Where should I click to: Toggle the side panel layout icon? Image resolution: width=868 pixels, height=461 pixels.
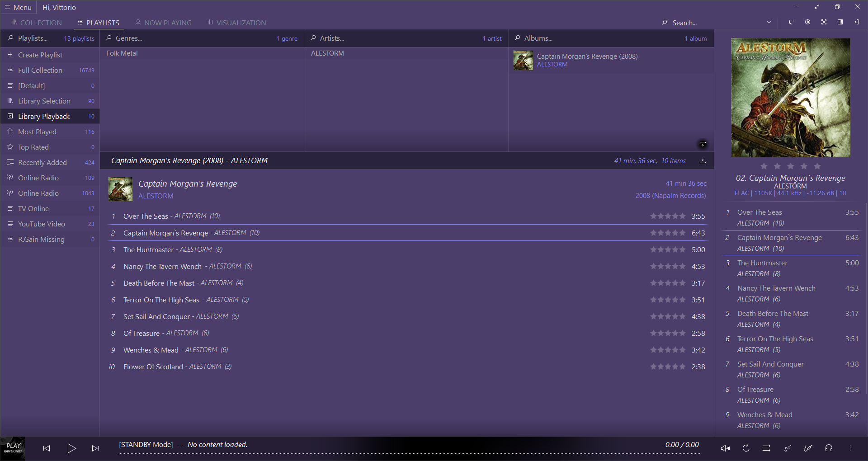[x=840, y=22]
